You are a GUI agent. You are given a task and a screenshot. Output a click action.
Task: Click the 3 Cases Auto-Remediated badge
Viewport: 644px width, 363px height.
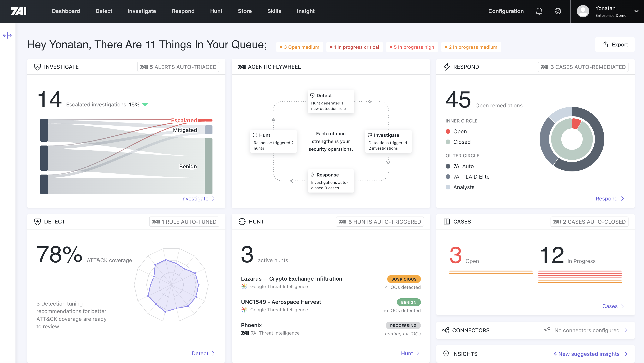click(583, 67)
